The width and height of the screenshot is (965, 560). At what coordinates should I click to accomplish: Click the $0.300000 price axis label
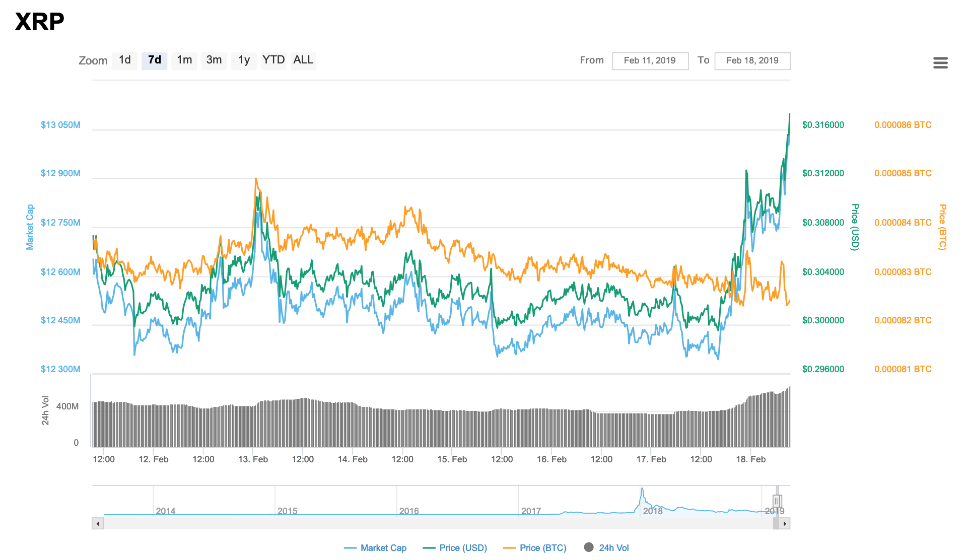point(823,320)
